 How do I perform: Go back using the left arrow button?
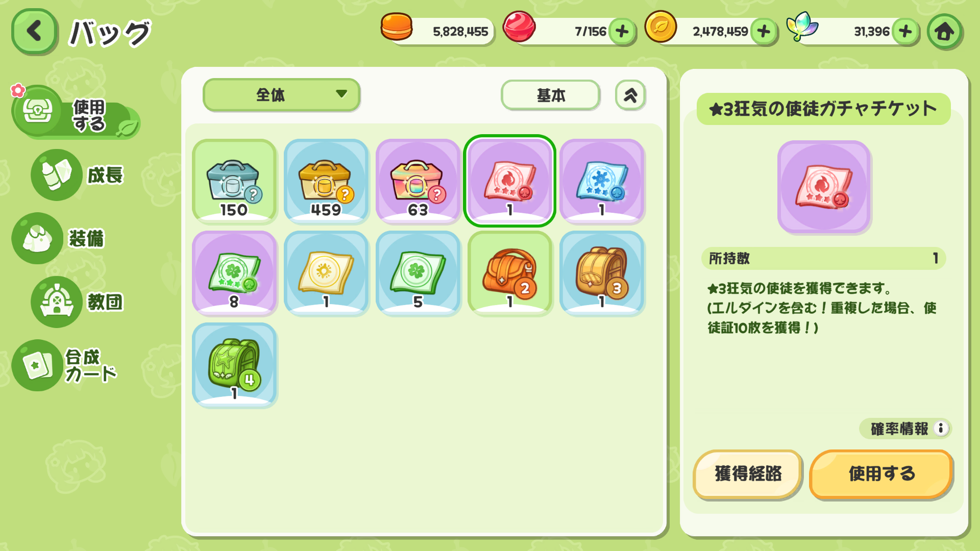[x=34, y=32]
